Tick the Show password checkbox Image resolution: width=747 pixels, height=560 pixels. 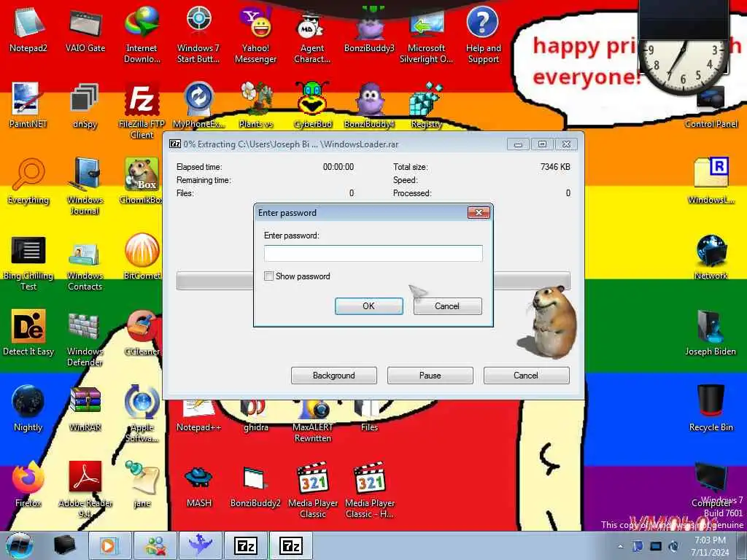tap(268, 276)
